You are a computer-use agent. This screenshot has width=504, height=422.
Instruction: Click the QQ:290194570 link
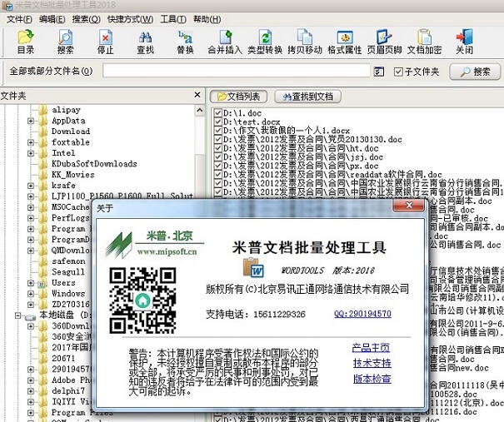(362, 314)
